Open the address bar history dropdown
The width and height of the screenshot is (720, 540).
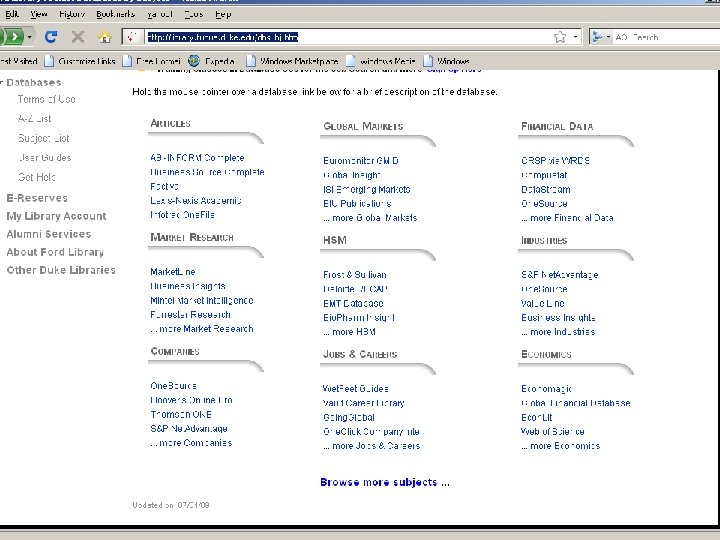(x=575, y=37)
